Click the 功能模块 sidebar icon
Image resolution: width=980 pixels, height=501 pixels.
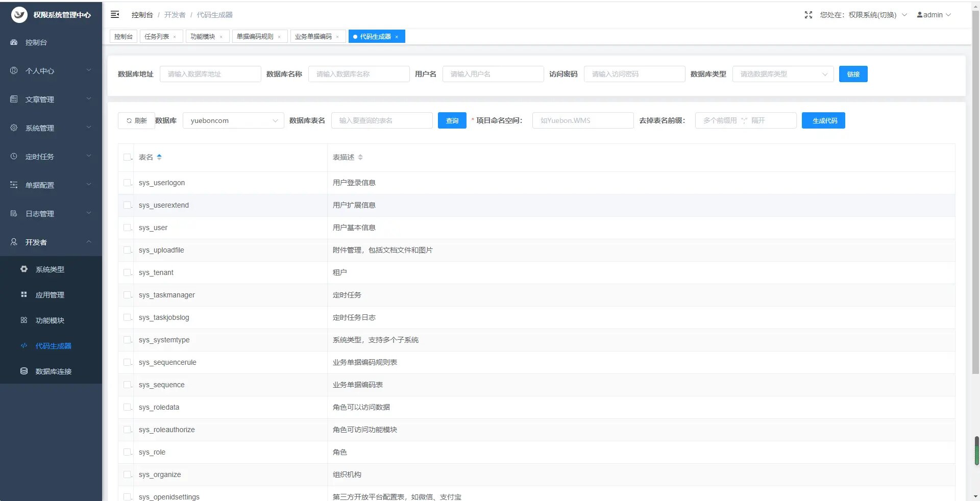24,320
